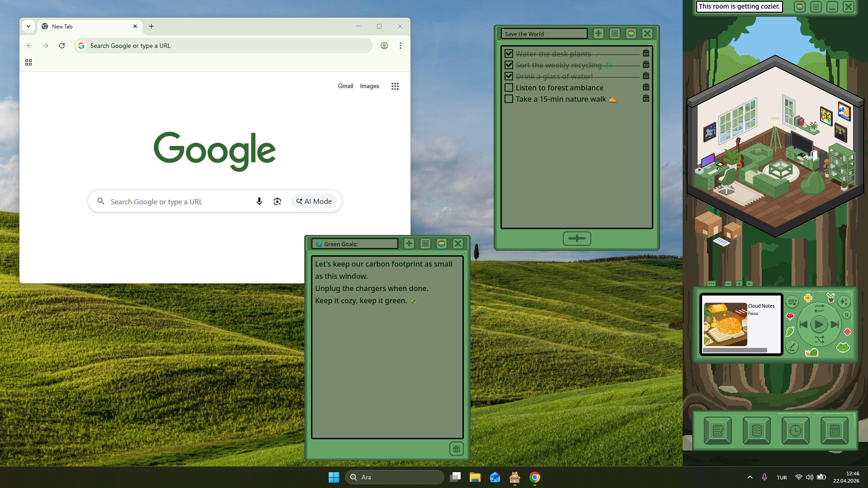This screenshot has width=868, height=488.
Task: Mute the music player volume
Action: point(749,284)
